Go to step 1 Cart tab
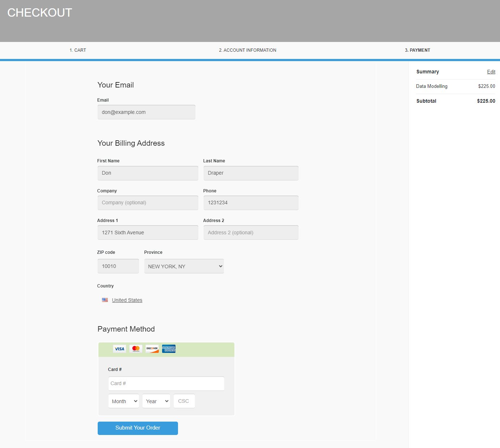The image size is (500, 448). [78, 50]
